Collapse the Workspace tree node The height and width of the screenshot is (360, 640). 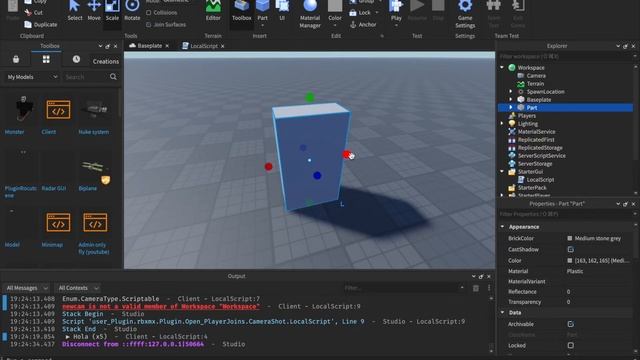(502, 67)
